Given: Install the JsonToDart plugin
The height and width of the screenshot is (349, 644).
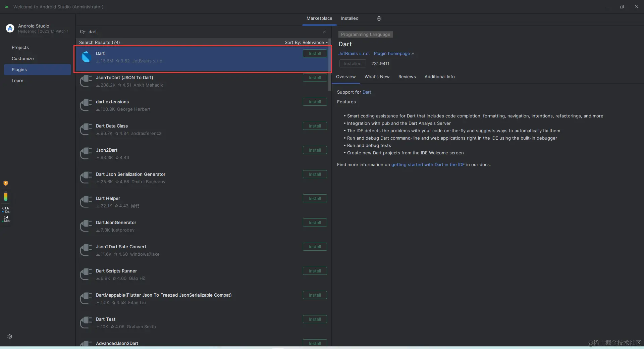Looking at the screenshot, I should point(315,78).
